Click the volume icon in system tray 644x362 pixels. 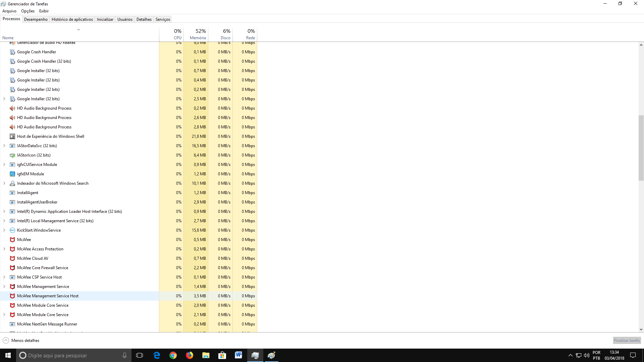[x=587, y=355]
